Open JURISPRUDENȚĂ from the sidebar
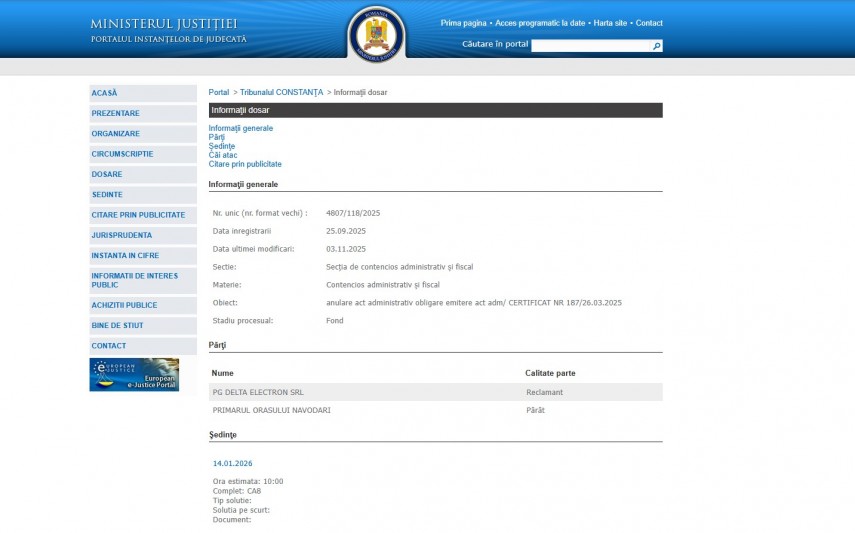Screen dimensions: 855x533 (x=122, y=235)
